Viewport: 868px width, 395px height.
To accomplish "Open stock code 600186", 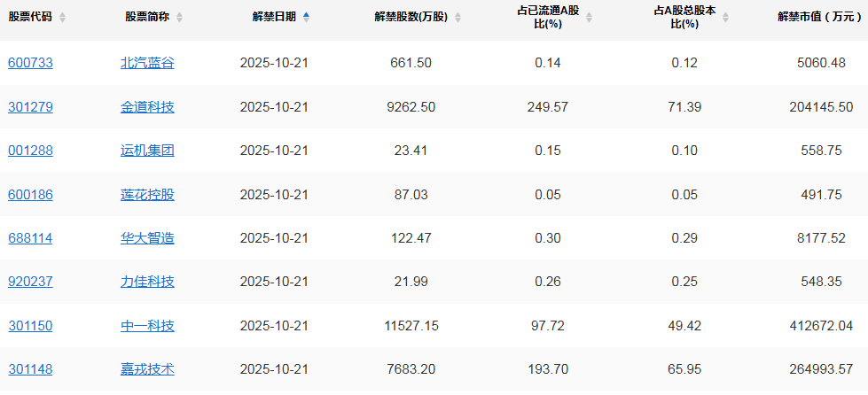I will point(30,195).
